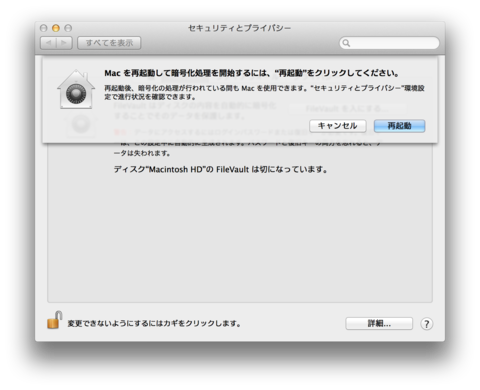Image resolution: width=480 pixels, height=390 pixels.
Task: Click the magnifying glass search icon
Action: coord(346,43)
